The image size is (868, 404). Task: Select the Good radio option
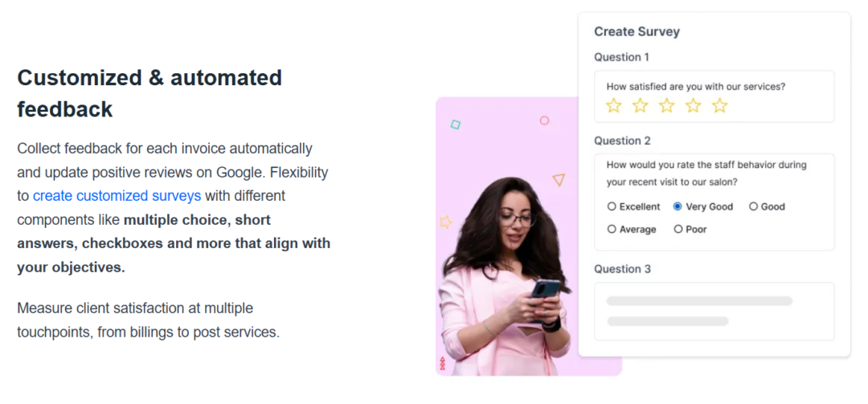click(753, 206)
